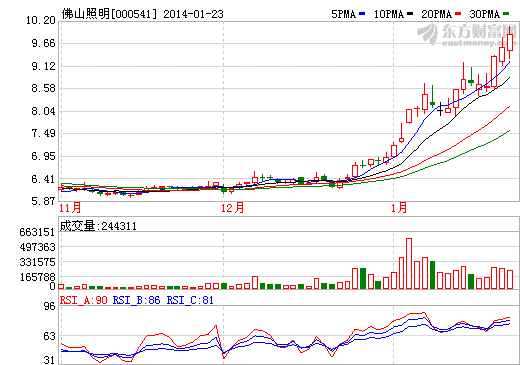Image resolution: width=520 pixels, height=365 pixels.
Task: Click the tallest red volume bar
Action: (409, 263)
